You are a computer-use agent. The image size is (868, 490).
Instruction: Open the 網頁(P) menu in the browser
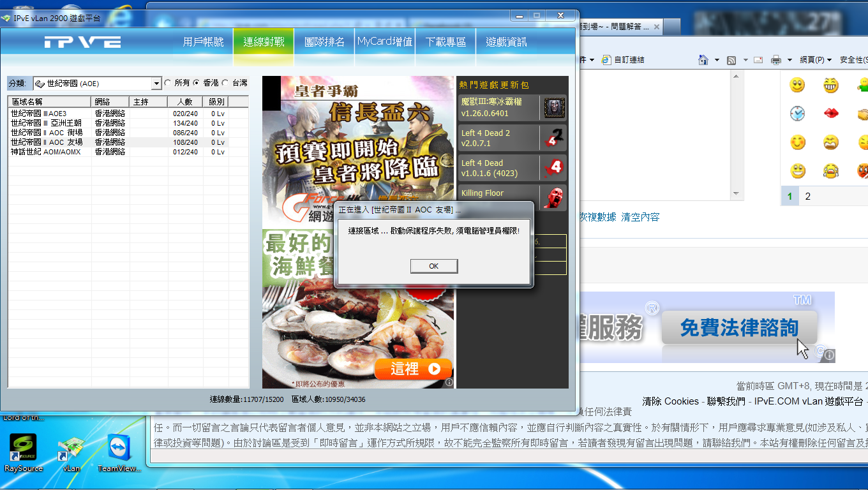816,60
